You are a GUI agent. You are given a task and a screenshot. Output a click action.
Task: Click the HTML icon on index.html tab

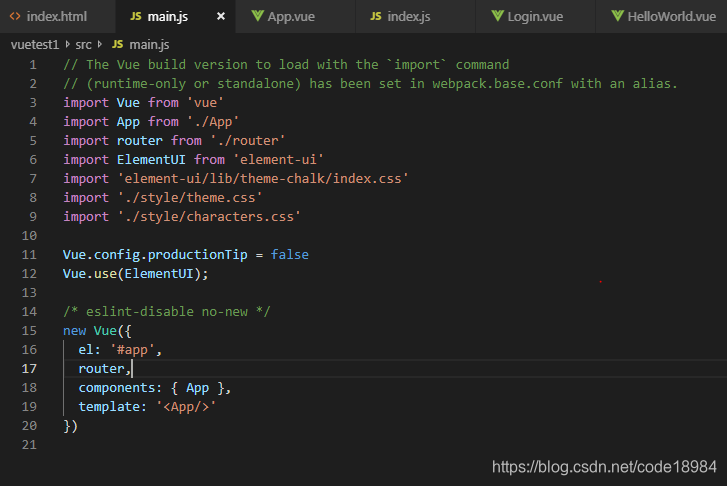(x=15, y=16)
